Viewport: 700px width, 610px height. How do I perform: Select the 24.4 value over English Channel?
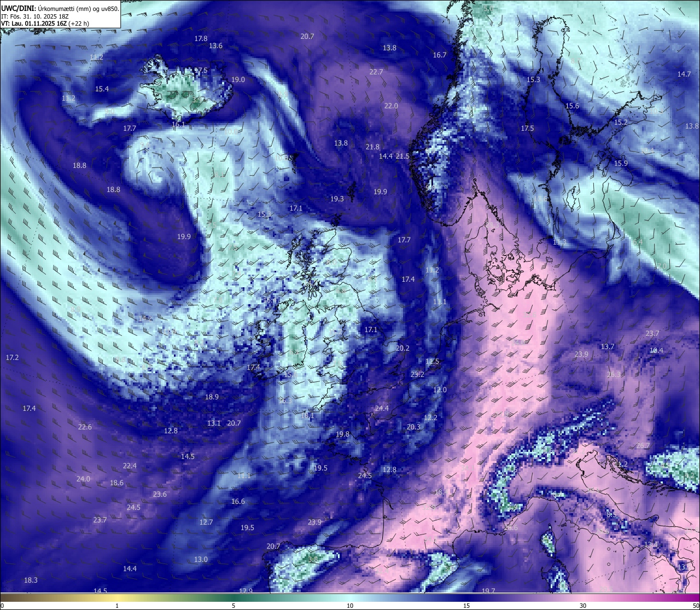382,408
